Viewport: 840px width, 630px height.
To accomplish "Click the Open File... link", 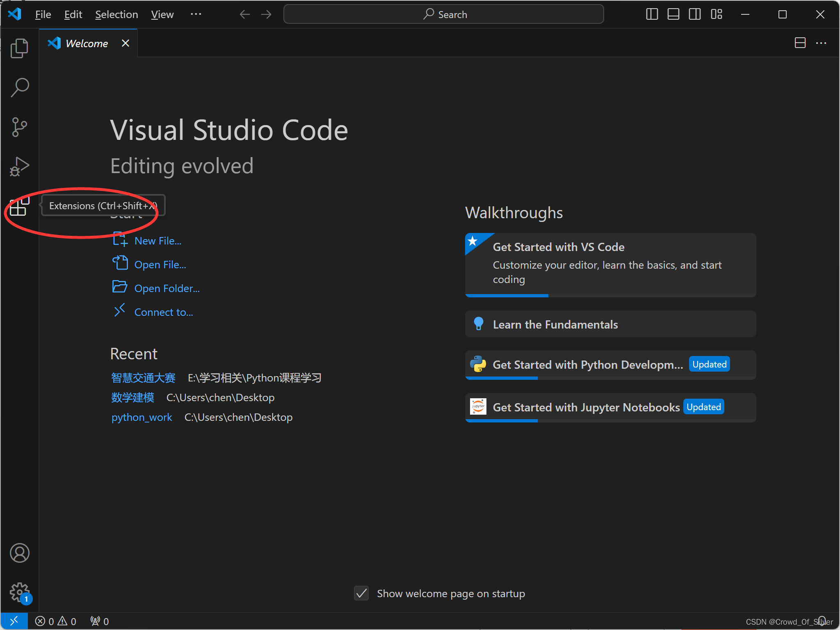I will (160, 265).
